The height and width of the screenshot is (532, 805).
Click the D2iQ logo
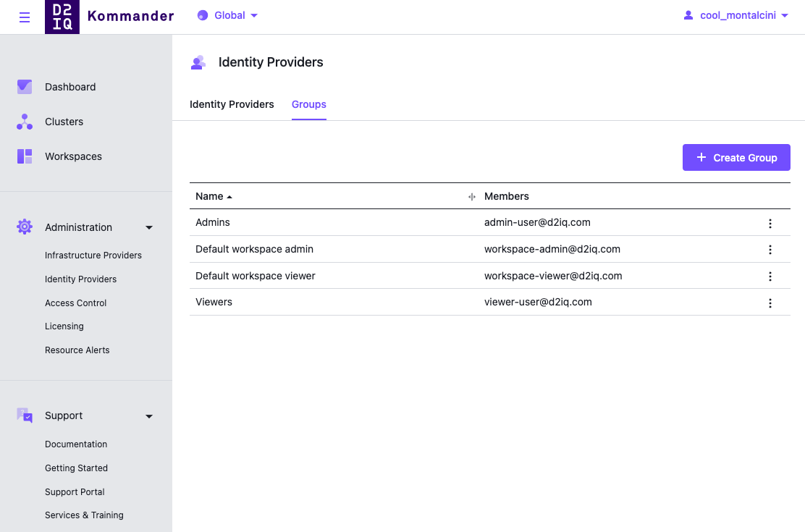[x=62, y=17]
